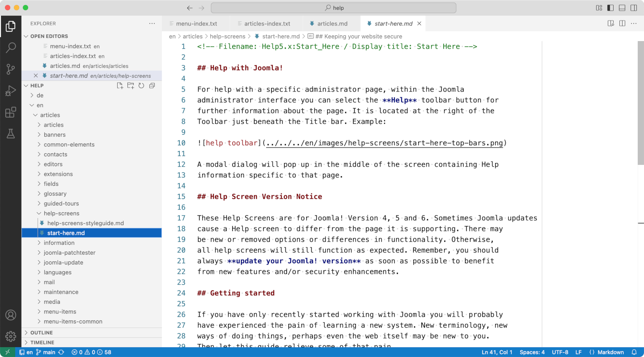Click the synchronize changes icon

point(61,352)
